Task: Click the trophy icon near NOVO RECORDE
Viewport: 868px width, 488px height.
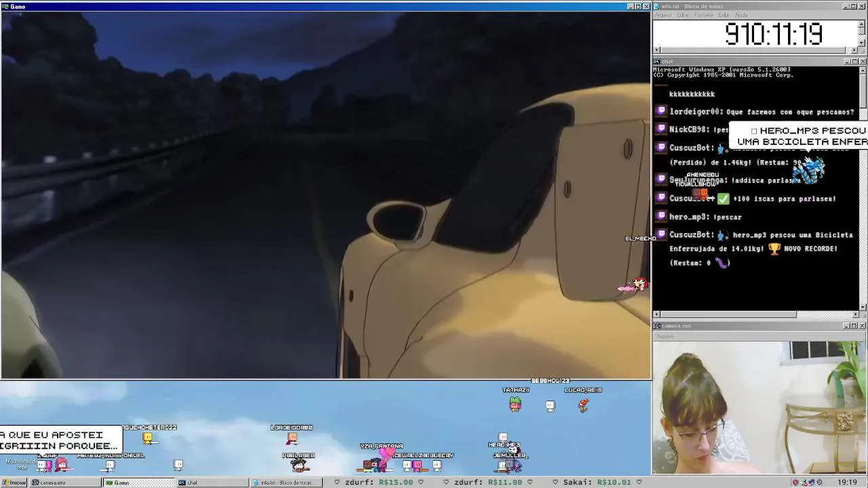Action: tap(774, 249)
